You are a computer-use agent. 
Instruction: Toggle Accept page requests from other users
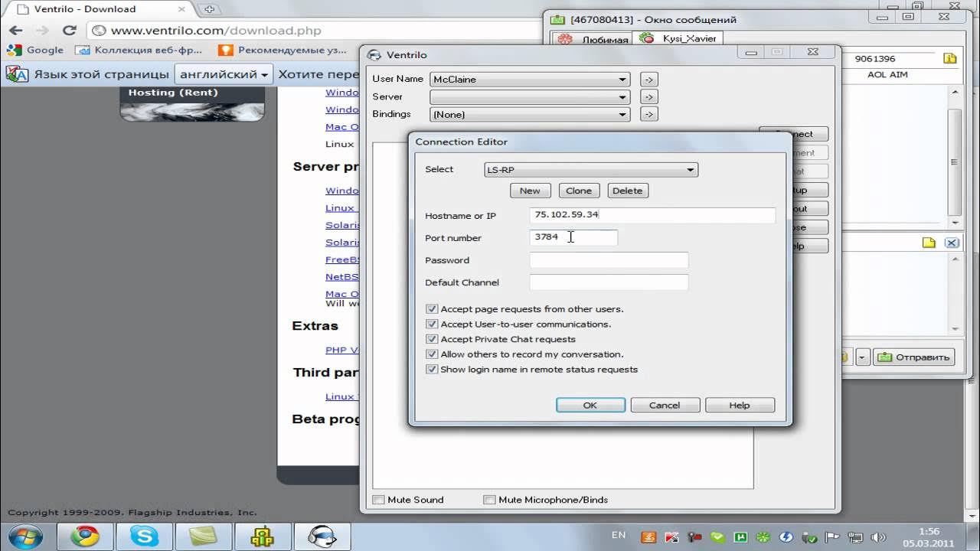click(432, 309)
